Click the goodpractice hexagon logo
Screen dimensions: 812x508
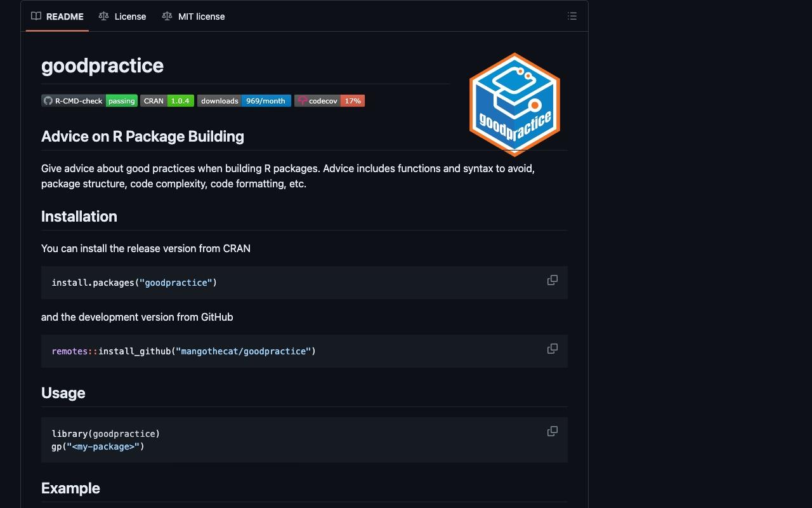coord(514,104)
